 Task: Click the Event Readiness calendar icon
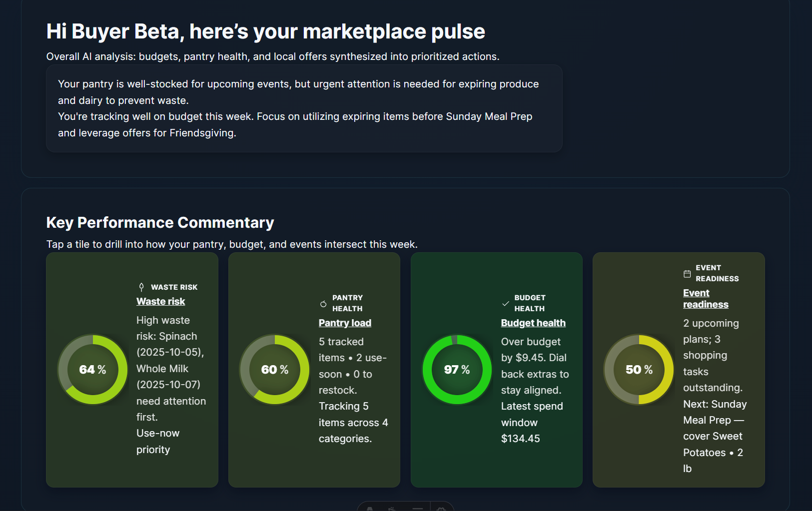(687, 274)
